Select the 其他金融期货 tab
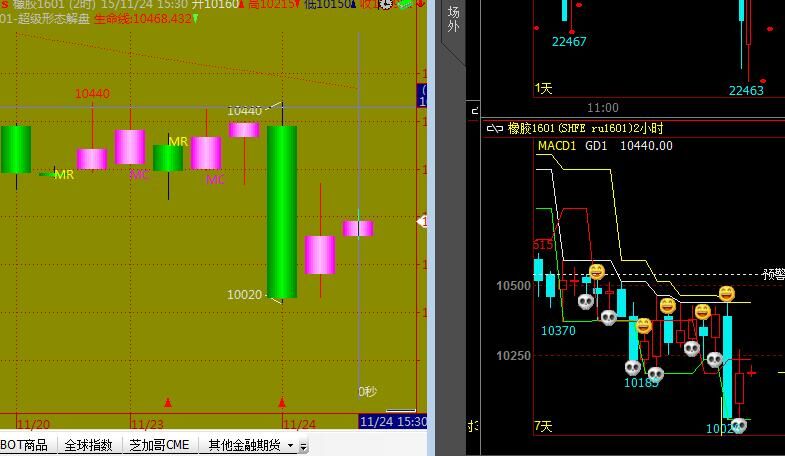The width and height of the screenshot is (785, 456). [x=244, y=445]
